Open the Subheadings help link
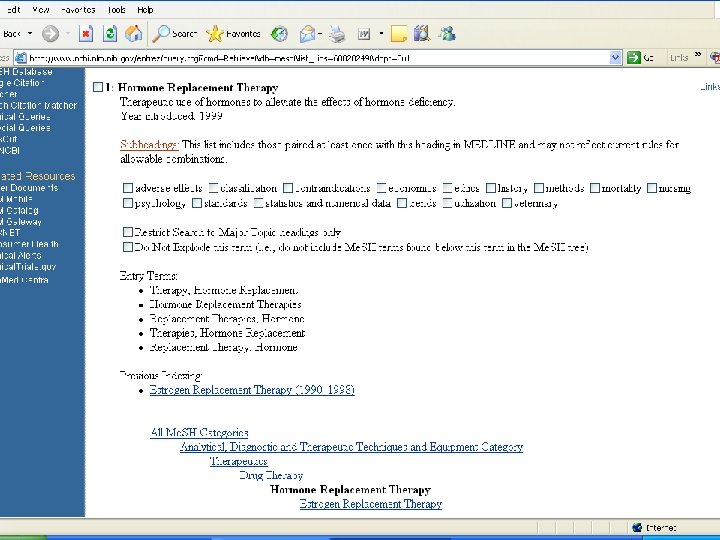This screenshot has width=720, height=540. click(x=149, y=145)
